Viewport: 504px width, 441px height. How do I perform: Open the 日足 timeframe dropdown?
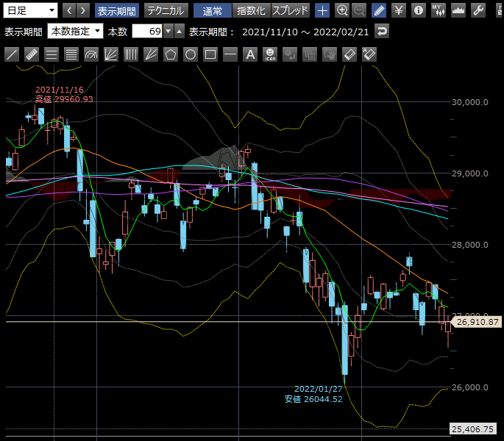(x=30, y=10)
